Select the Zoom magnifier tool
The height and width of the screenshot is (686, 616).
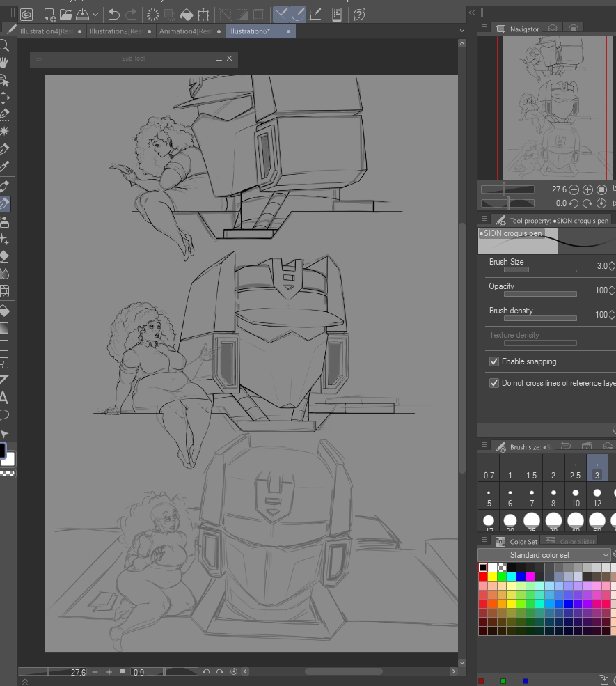pyautogui.click(x=4, y=46)
